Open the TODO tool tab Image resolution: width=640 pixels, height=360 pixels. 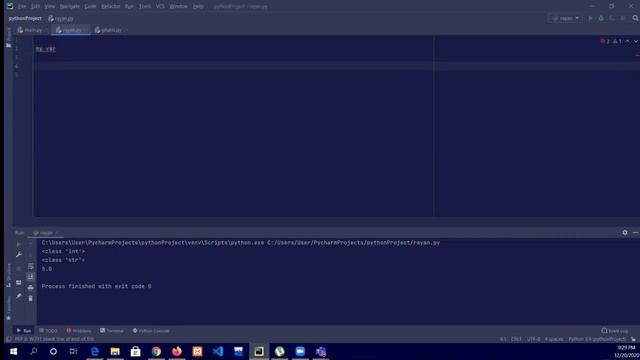tap(48, 331)
